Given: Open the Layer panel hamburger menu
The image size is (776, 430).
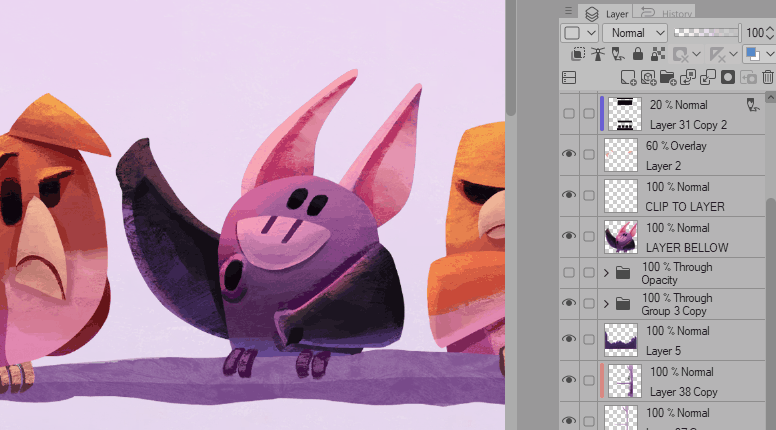Looking at the screenshot, I should (569, 11).
